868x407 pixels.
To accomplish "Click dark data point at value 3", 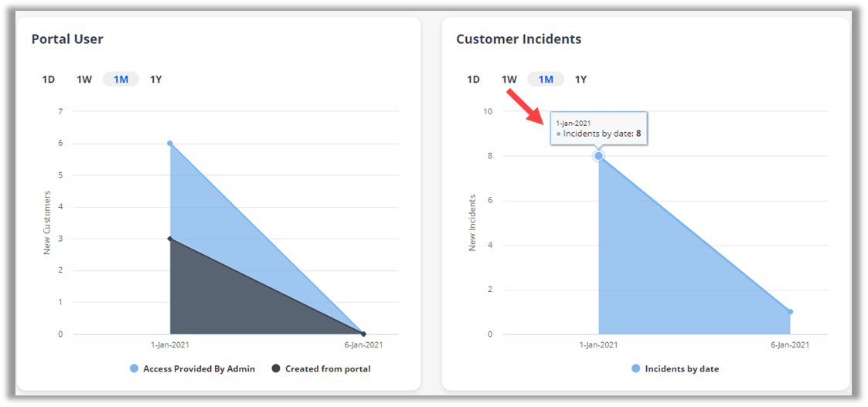I will click(x=170, y=239).
